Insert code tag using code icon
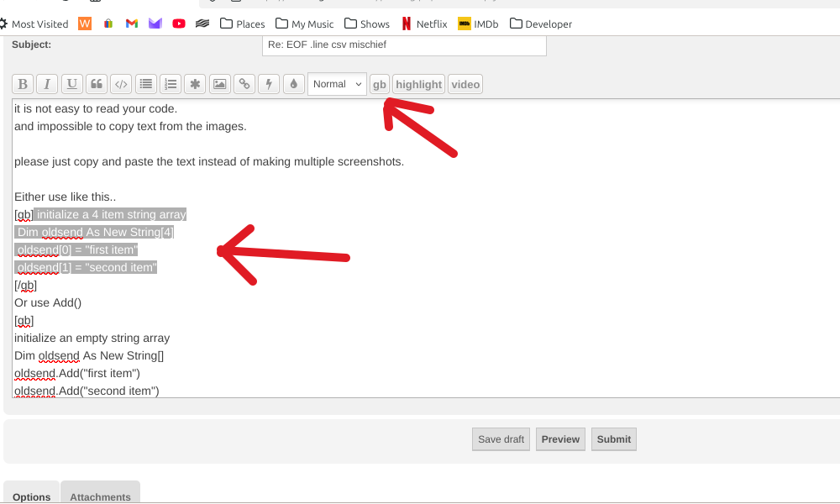 coord(121,84)
